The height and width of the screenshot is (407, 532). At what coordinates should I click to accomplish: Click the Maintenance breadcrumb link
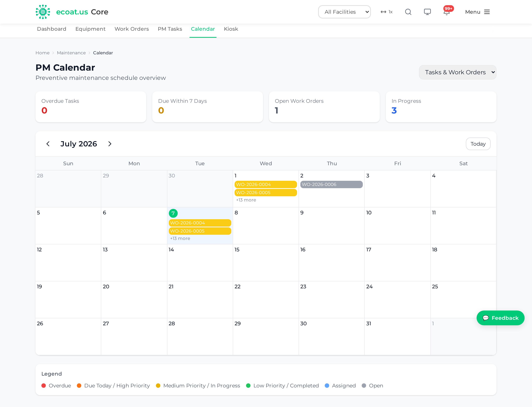[71, 53]
